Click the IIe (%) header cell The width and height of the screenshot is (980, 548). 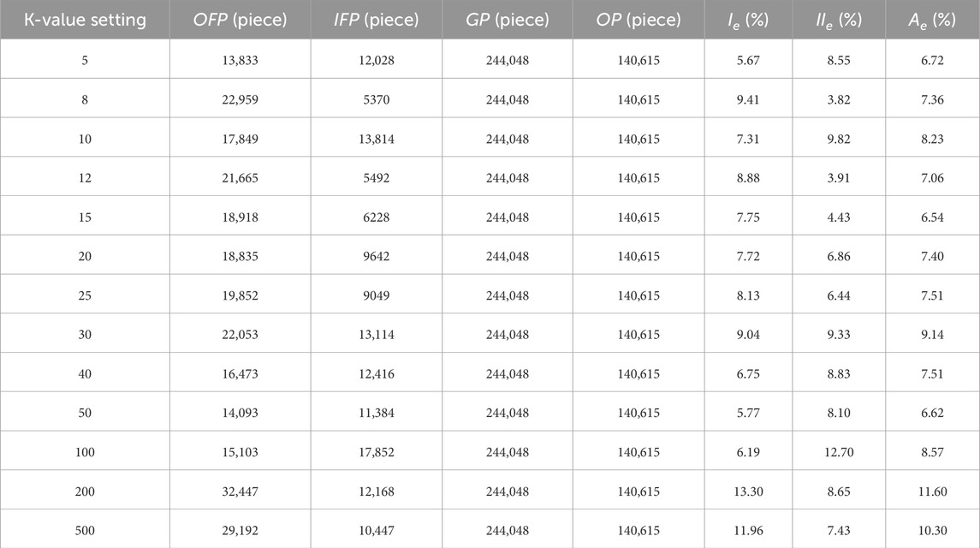coord(839,19)
